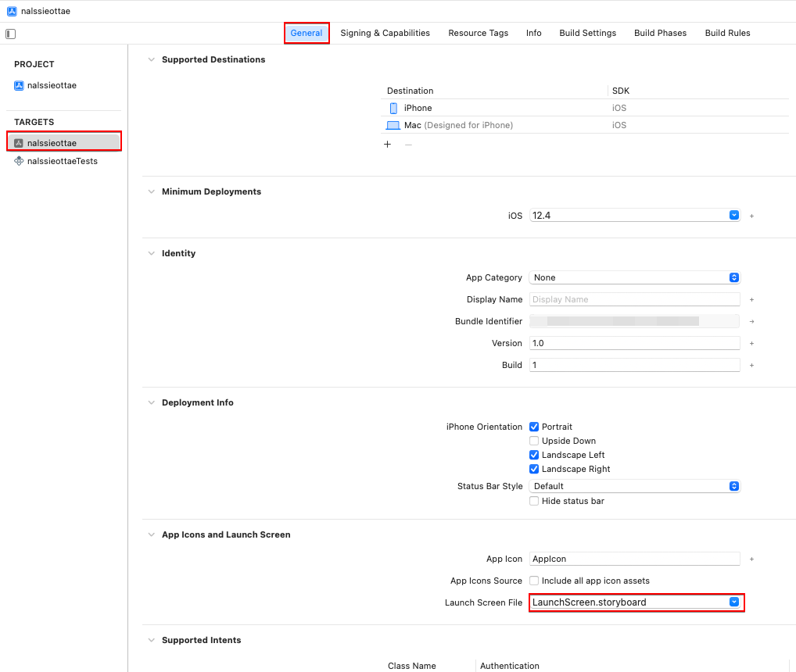Open the Build Settings tab
The height and width of the screenshot is (672, 796).
[x=587, y=33]
